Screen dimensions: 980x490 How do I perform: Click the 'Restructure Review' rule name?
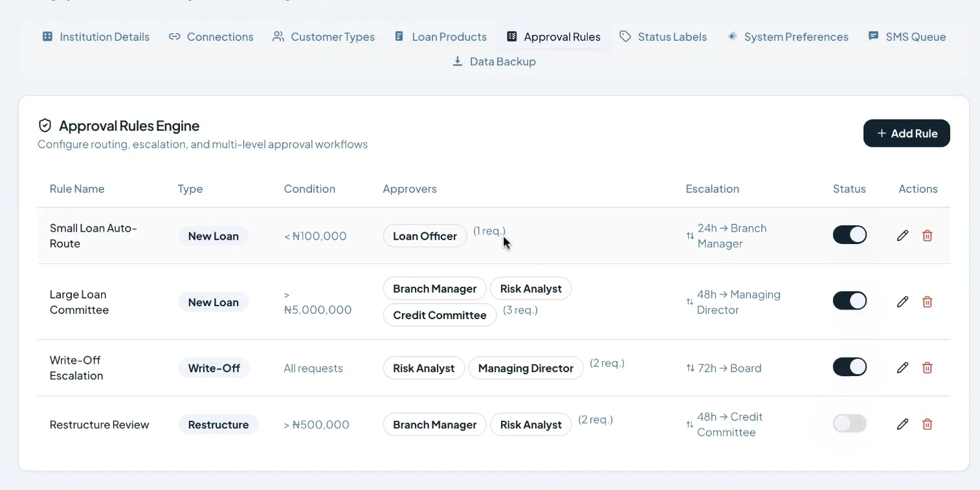[x=100, y=425]
